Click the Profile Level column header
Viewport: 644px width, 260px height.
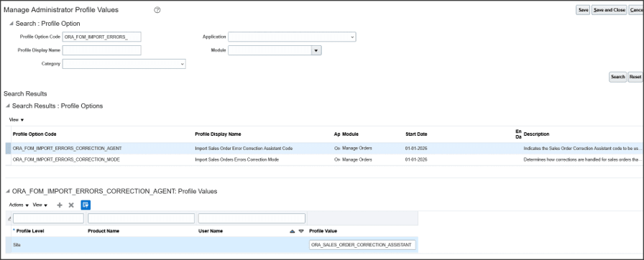click(30, 231)
